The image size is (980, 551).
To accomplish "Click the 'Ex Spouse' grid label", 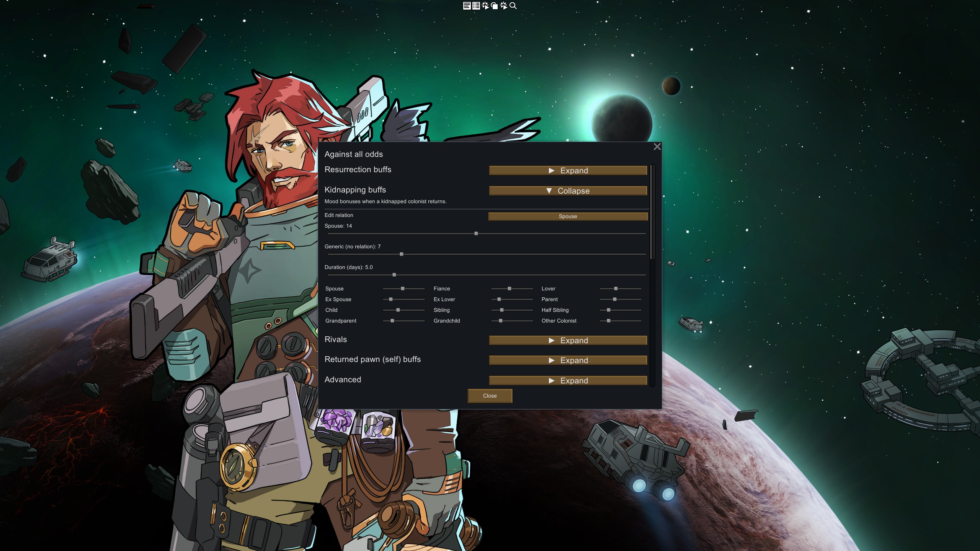I will click(338, 300).
